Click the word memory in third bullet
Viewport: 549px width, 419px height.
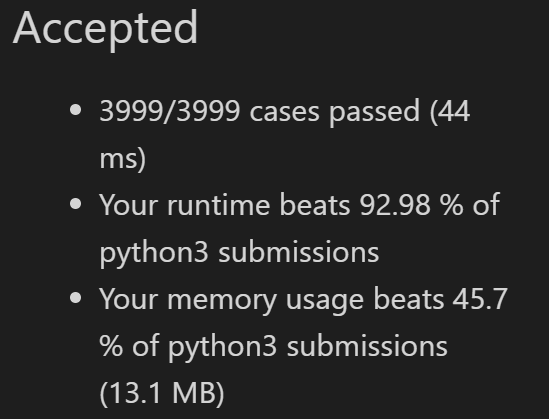coord(222,300)
